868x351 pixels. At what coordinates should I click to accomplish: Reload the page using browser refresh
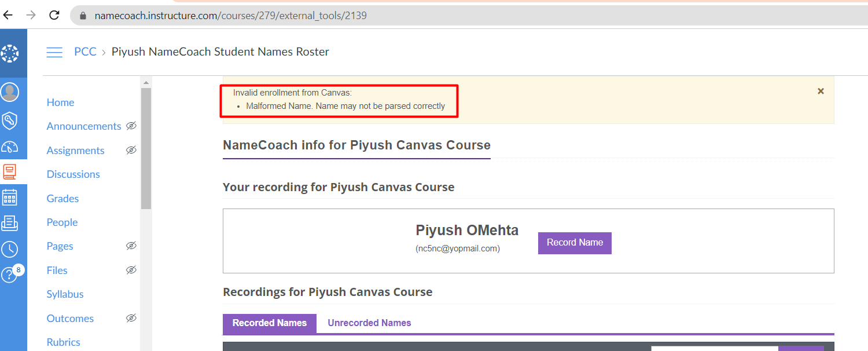pos(54,15)
